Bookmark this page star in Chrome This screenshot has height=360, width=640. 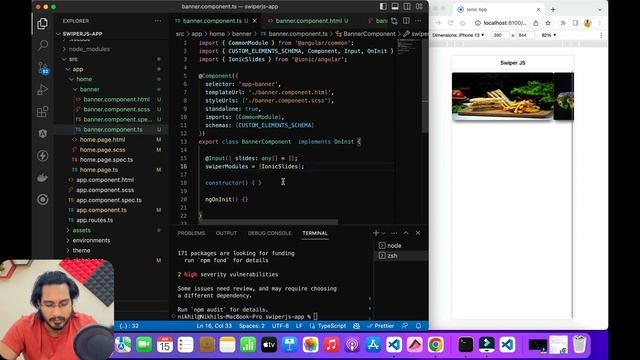click(548, 23)
